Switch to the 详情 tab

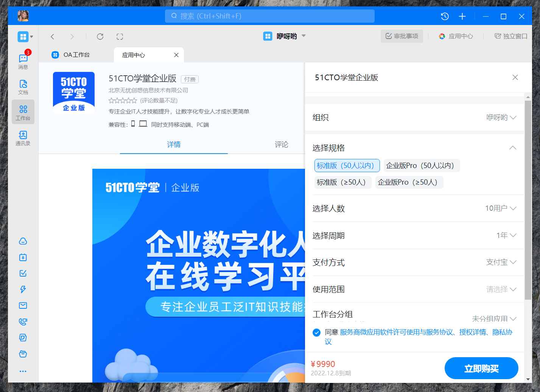[x=174, y=144]
